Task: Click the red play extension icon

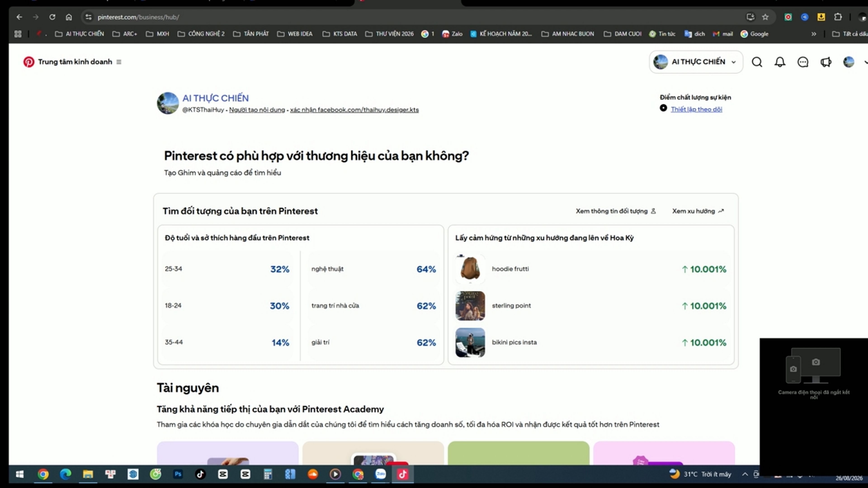Action: (x=788, y=17)
